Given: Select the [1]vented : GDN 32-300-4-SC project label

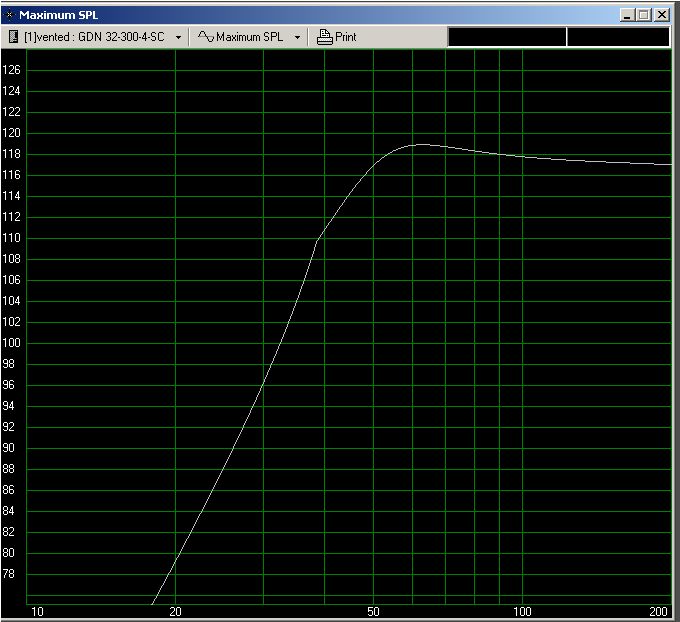Looking at the screenshot, I should click(94, 37).
